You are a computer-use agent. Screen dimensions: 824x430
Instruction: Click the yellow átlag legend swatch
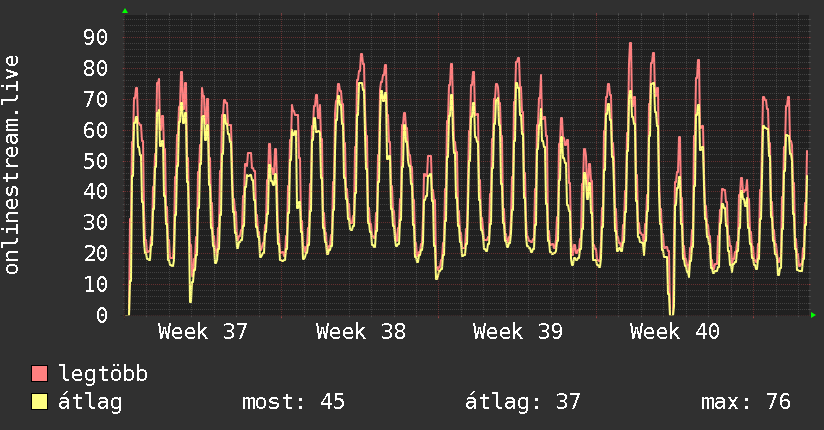coord(39,401)
